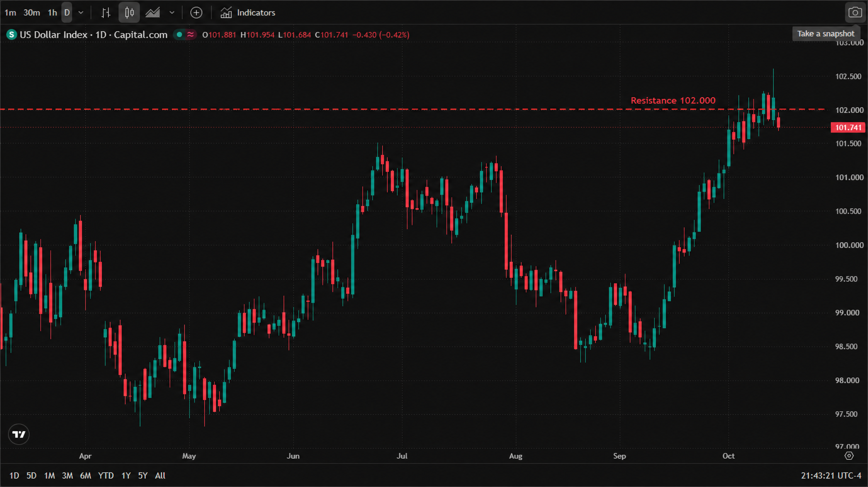Image resolution: width=868 pixels, height=487 pixels.
Task: Switch to candles chart style
Action: [x=129, y=13]
